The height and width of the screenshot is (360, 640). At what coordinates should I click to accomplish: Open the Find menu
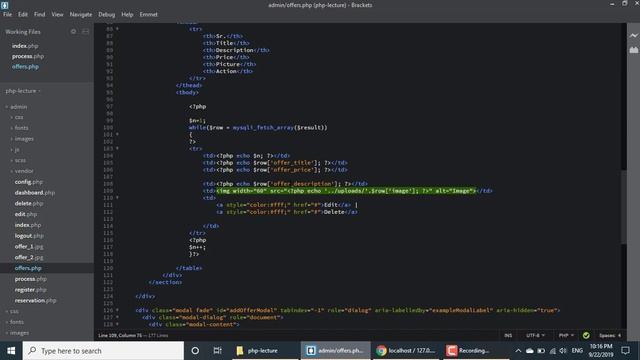pyautogui.click(x=40, y=14)
